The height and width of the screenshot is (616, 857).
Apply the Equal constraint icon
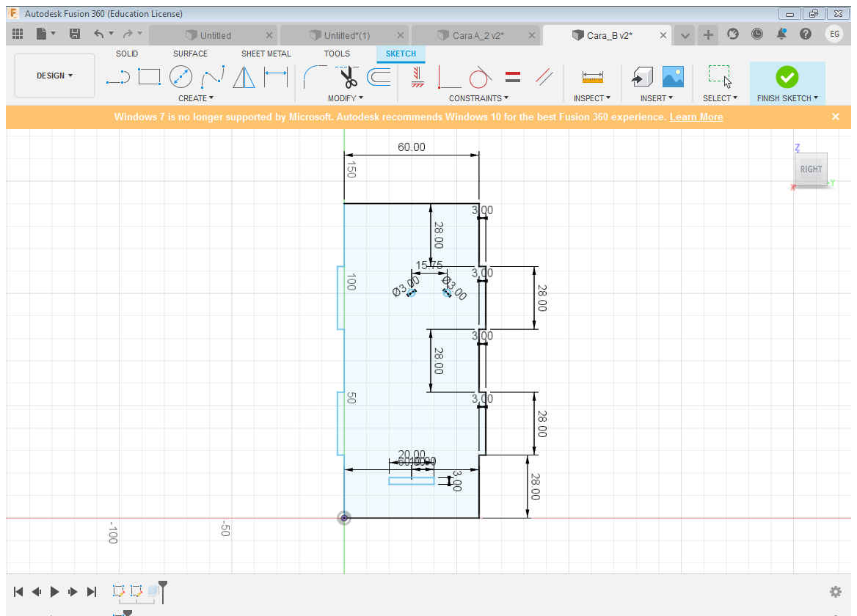tap(513, 76)
